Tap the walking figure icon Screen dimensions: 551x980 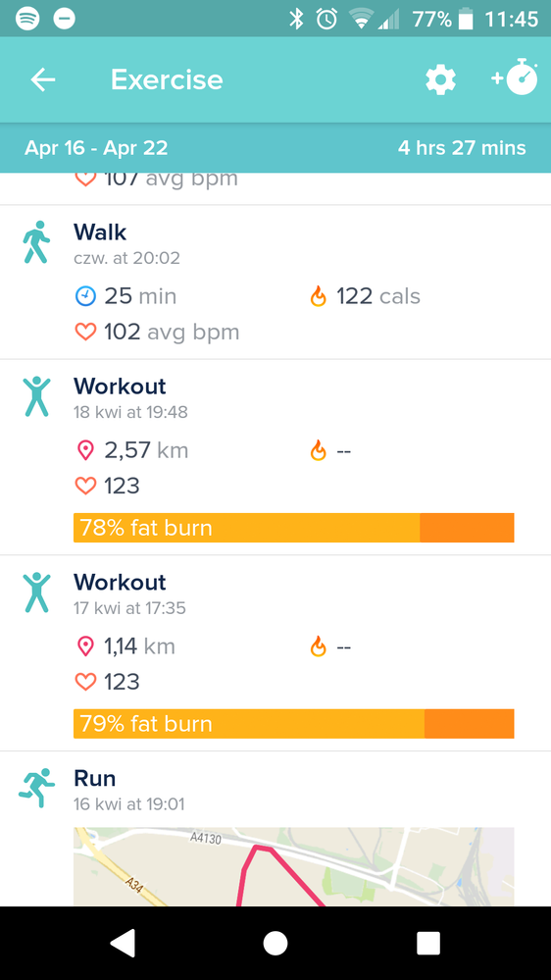(x=35, y=241)
